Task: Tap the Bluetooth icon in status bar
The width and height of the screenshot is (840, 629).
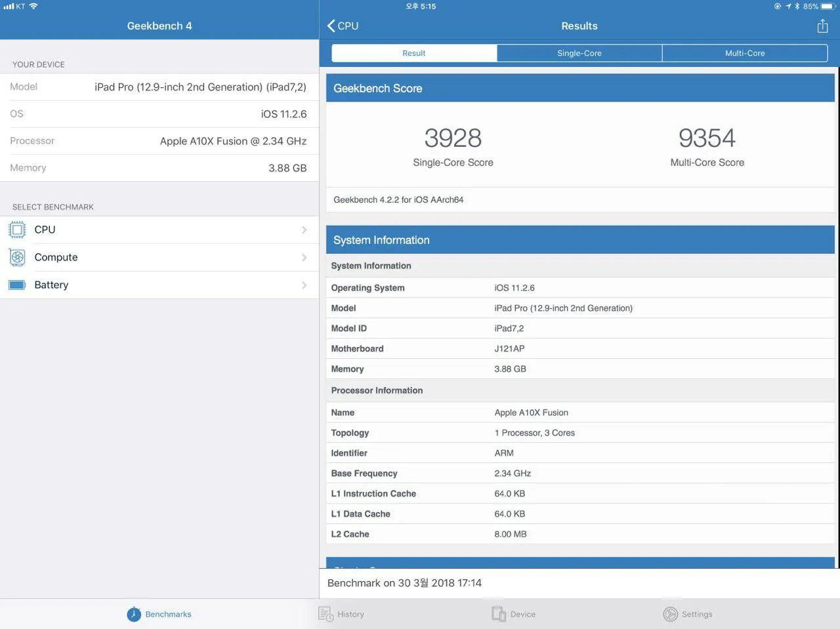Action: click(797, 7)
